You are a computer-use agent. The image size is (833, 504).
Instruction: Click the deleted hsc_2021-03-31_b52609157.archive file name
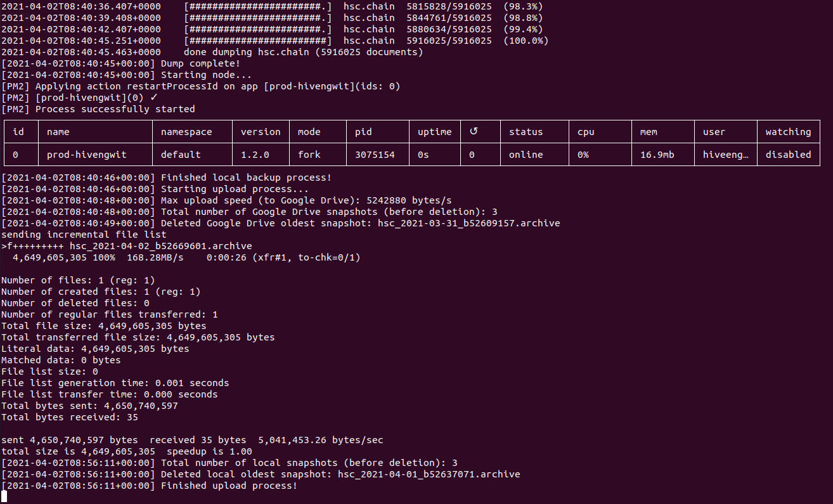point(469,223)
